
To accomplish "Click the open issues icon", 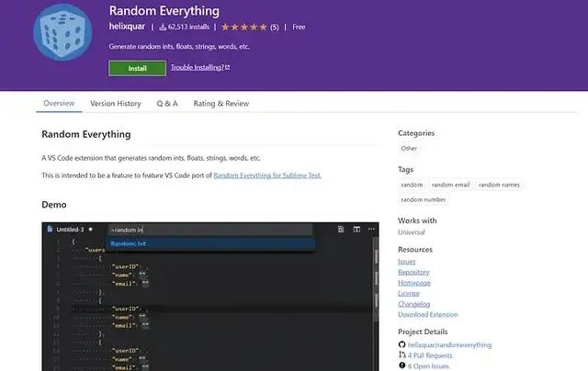I will pos(402,365).
